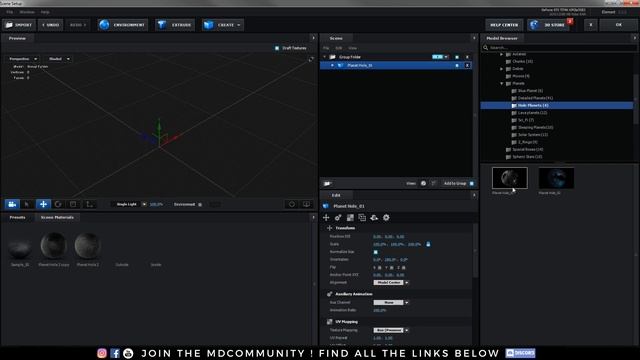640x360 pixels.
Task: Maximize preview with the expand arrows icon
Action: 311,59
